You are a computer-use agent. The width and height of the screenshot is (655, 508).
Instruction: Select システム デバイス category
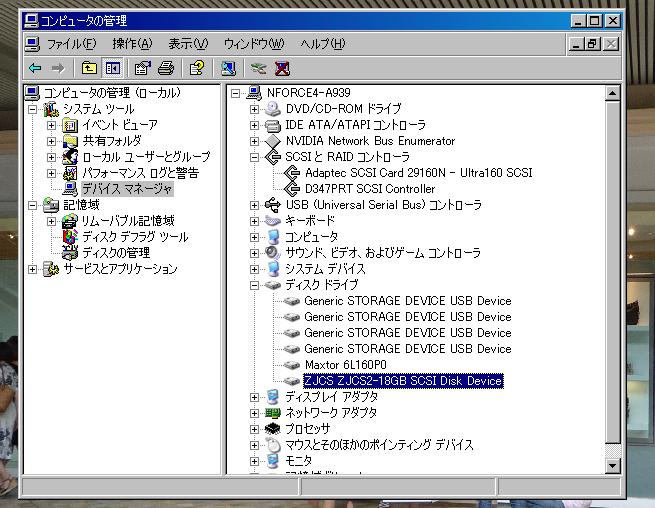point(325,269)
